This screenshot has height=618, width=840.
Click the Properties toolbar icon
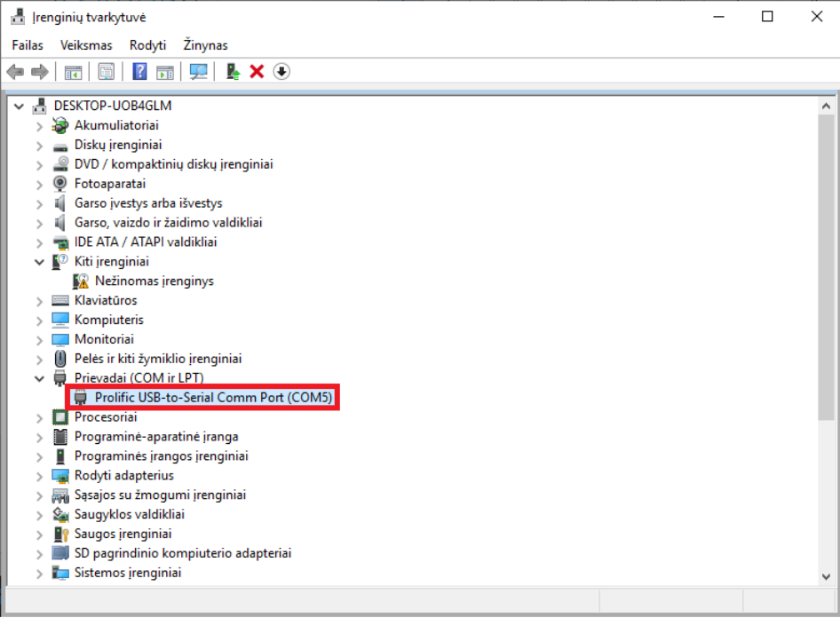click(106, 72)
